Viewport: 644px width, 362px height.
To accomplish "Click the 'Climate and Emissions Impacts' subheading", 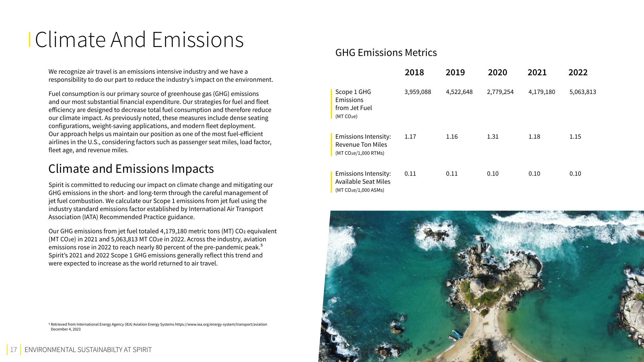I will (131, 169).
